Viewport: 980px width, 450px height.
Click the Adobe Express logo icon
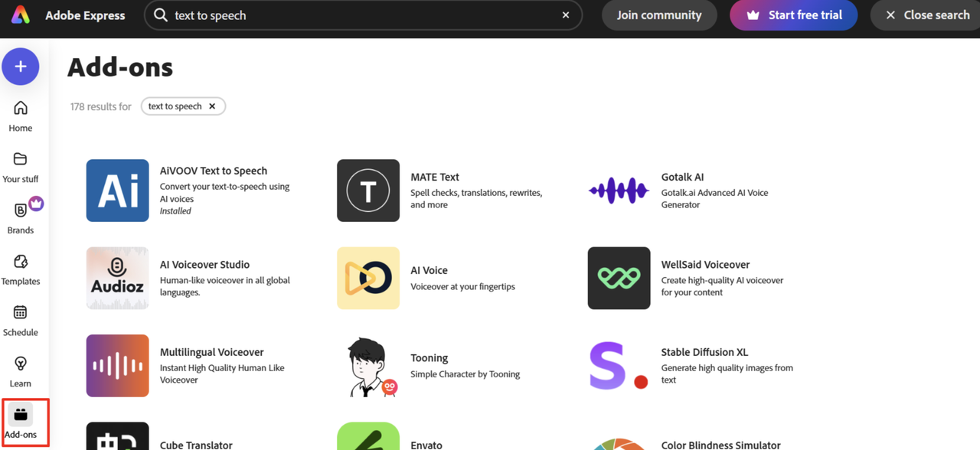click(x=21, y=15)
